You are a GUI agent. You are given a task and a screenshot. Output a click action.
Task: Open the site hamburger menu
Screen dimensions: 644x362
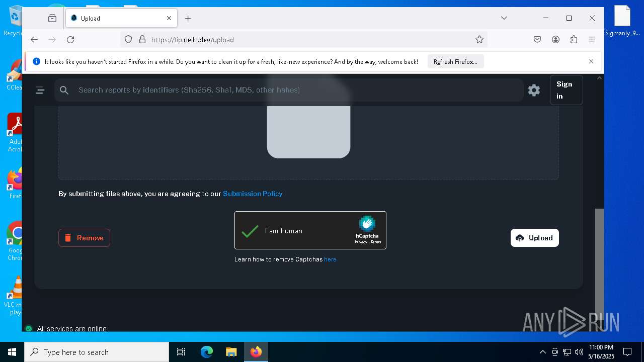pyautogui.click(x=40, y=90)
